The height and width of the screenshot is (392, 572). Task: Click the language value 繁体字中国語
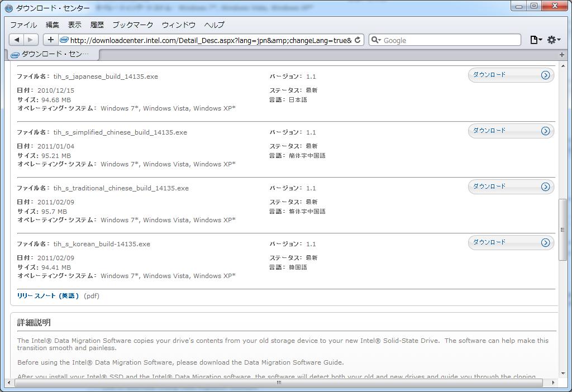click(x=307, y=211)
